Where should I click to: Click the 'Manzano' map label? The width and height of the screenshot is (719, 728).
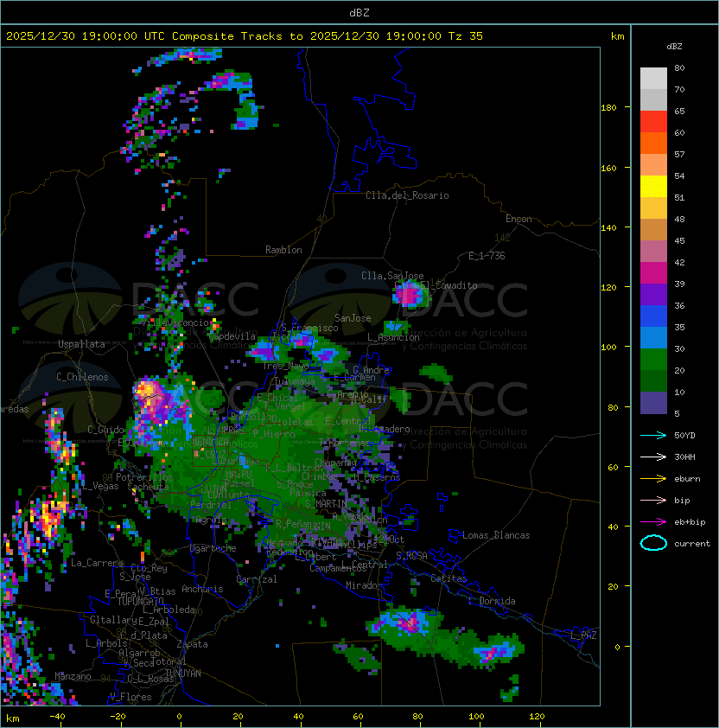pyautogui.click(x=73, y=676)
